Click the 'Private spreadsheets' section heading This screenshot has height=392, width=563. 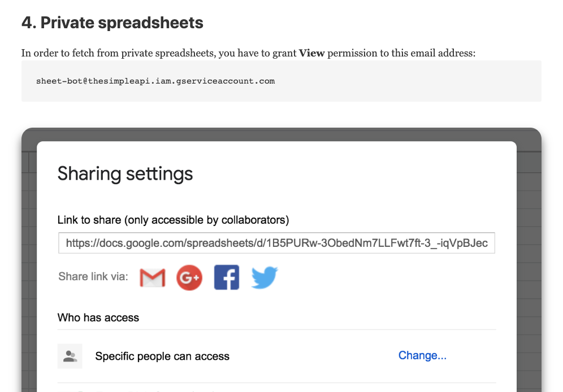(x=112, y=23)
